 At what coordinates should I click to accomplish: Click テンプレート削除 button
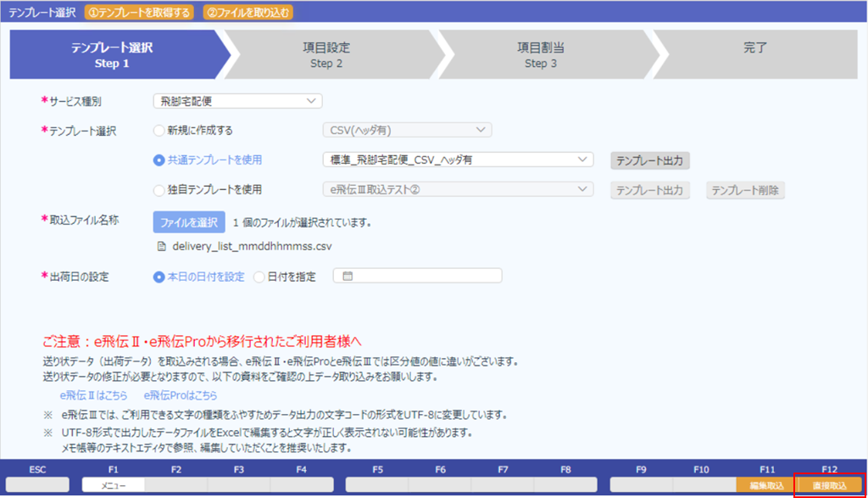coord(745,190)
